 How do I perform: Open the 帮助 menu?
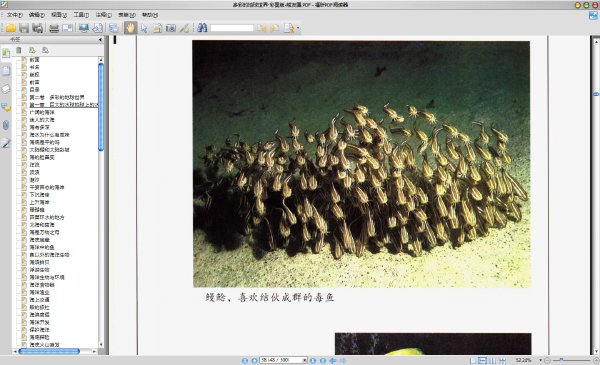(x=150, y=15)
